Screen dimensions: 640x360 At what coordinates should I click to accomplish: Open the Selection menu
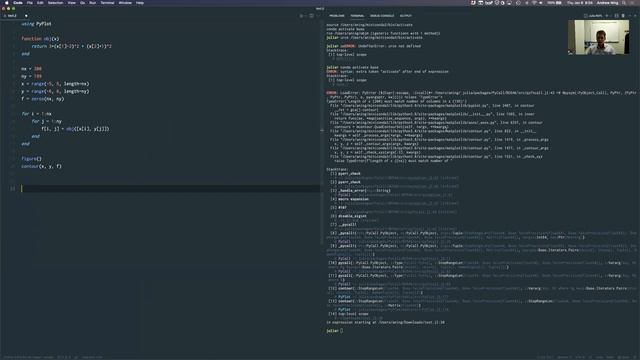[56, 2]
